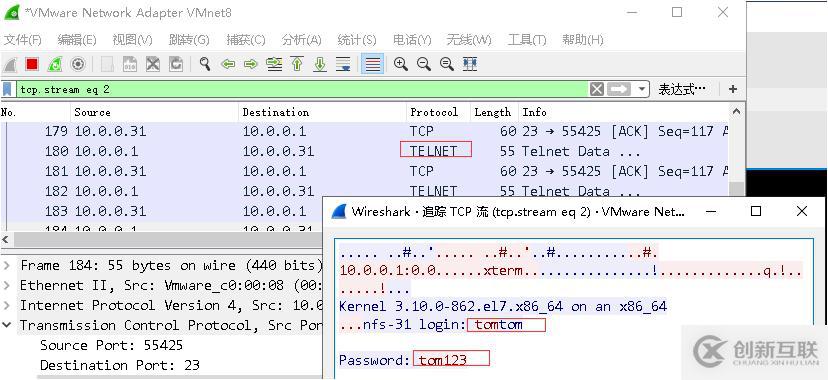The height and width of the screenshot is (380, 828).
Task: Select packet row number 181
Action: [364, 172]
